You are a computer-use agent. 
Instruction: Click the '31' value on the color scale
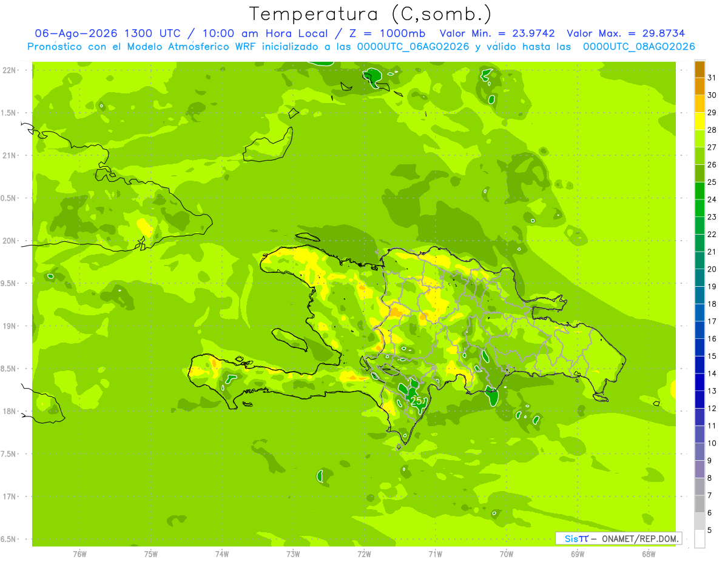tap(712, 78)
